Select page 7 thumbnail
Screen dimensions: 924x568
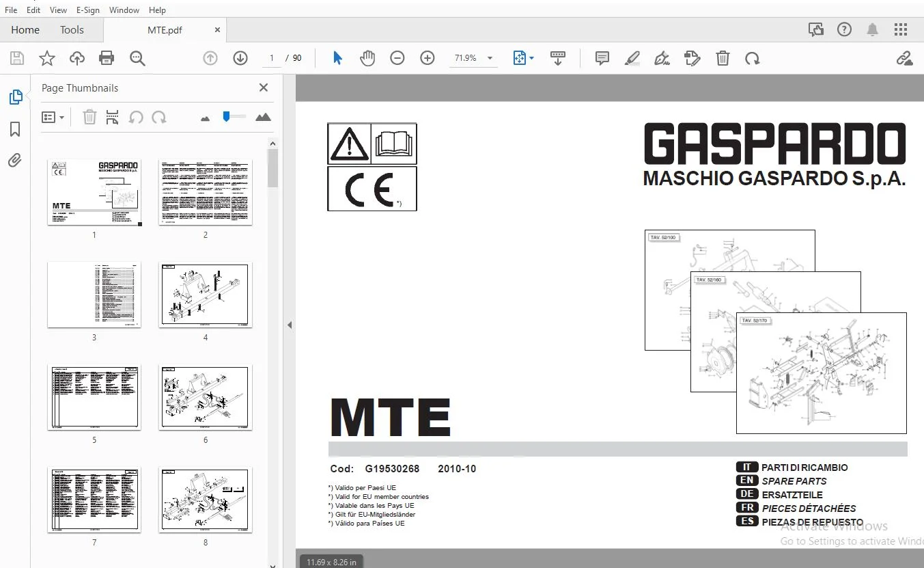[94, 500]
